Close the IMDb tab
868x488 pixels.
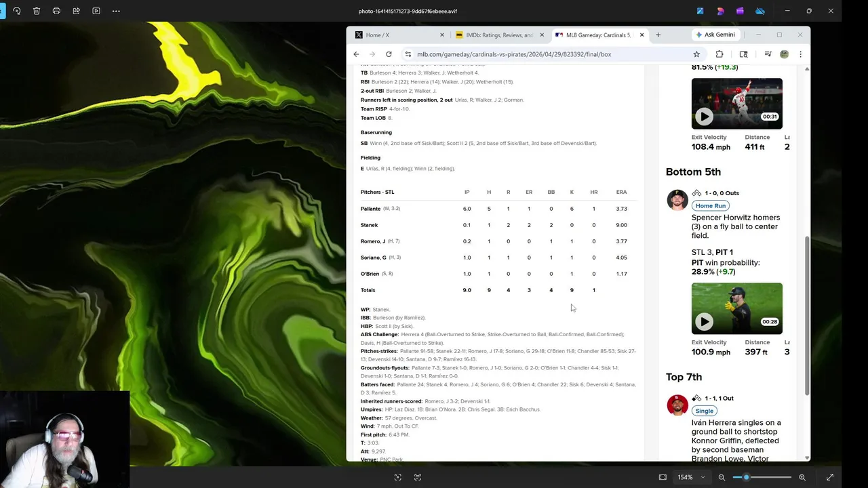[x=541, y=35]
